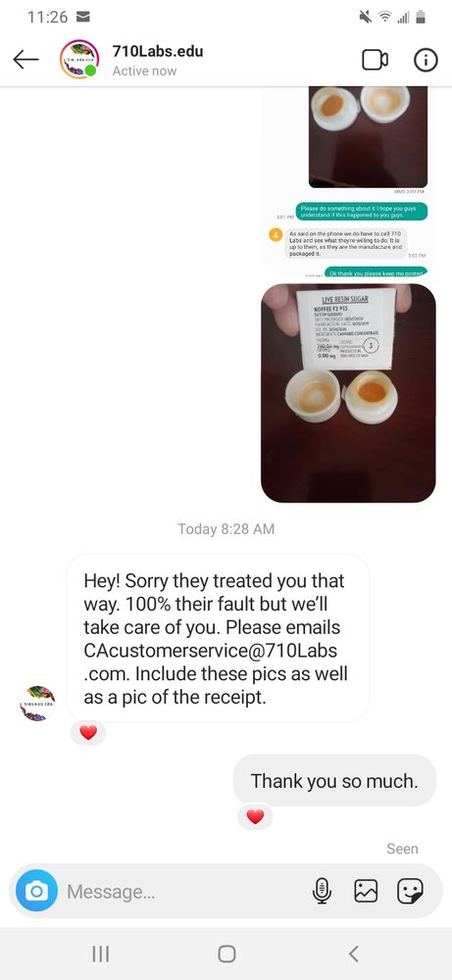Open the camera from message bar
452x980 pixels.
pos(36,891)
